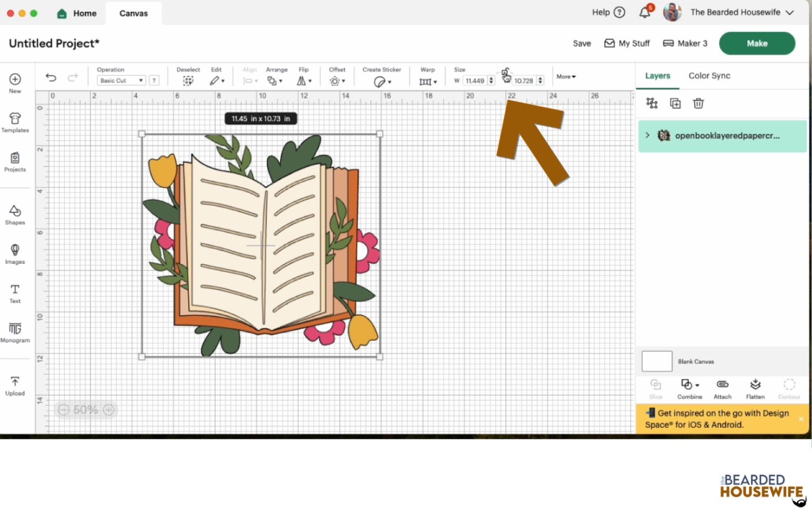
Task: Click the green Make button
Action: pos(757,43)
